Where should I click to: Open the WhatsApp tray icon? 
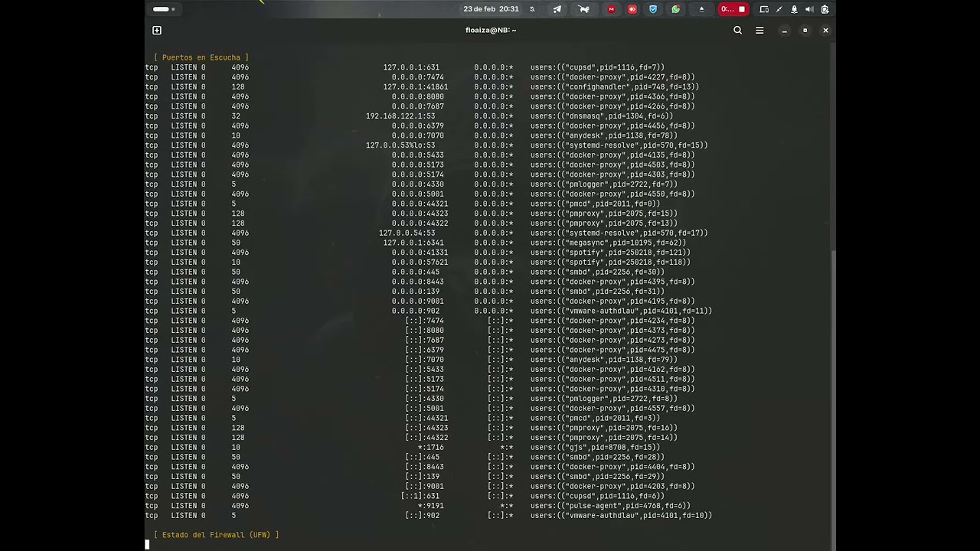675,9
